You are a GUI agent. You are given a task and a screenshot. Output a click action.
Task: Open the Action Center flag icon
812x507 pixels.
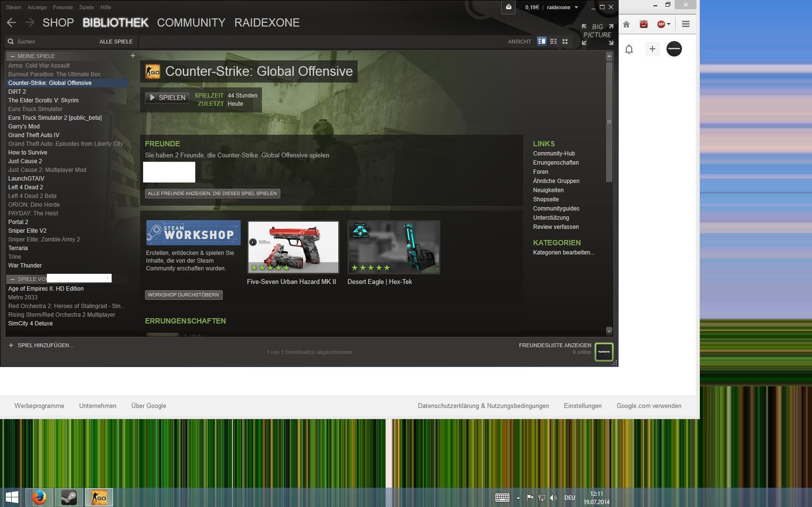tap(530, 497)
